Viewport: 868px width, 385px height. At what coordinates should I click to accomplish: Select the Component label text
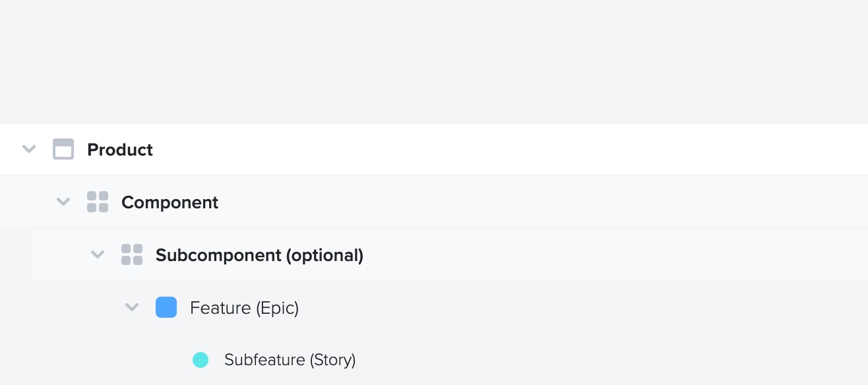170,202
